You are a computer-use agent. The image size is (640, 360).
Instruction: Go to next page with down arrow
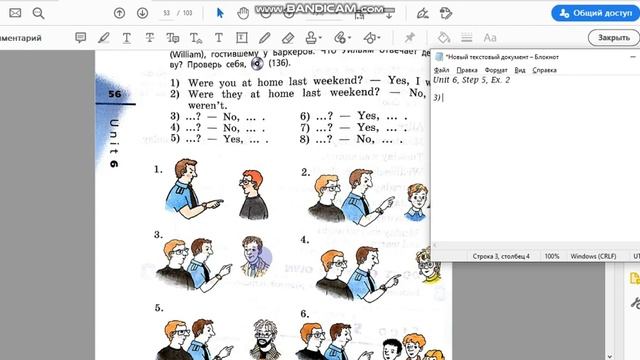coord(142,13)
